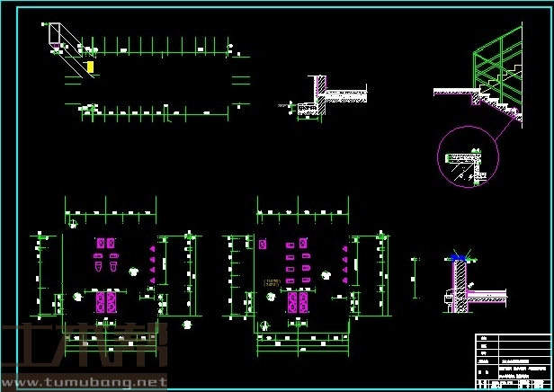Click the yellow rectangle in the top-left plan
This screenshot has height=392, width=554.
tap(90, 67)
